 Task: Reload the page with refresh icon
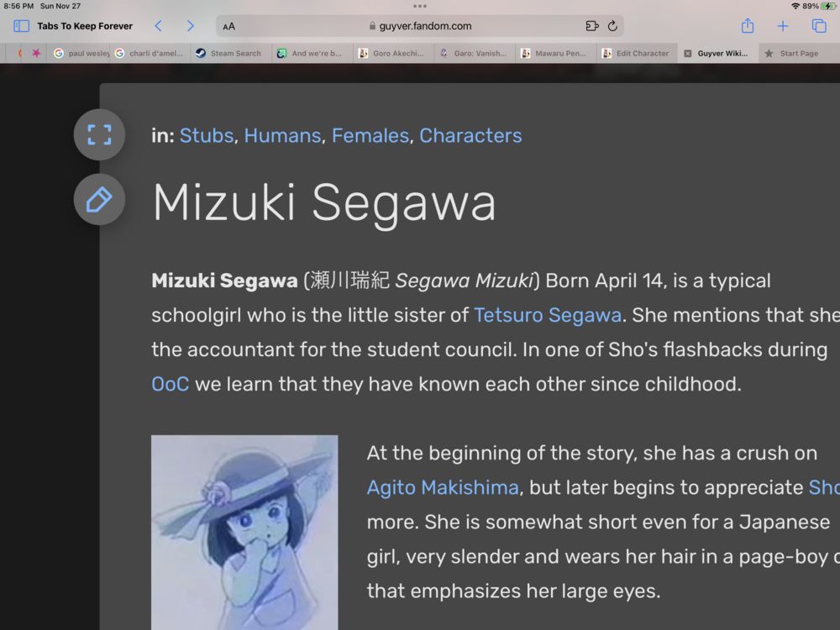pyautogui.click(x=613, y=26)
